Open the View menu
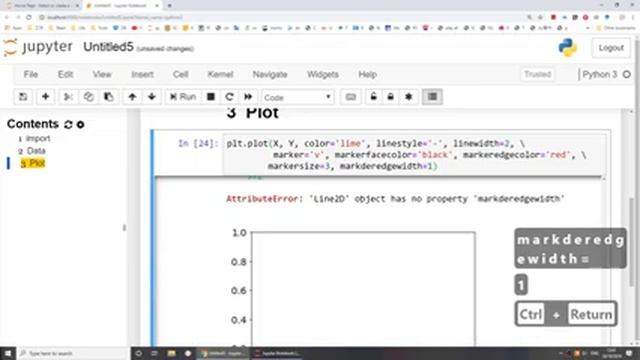Viewport: 640px width, 360px height. [102, 74]
